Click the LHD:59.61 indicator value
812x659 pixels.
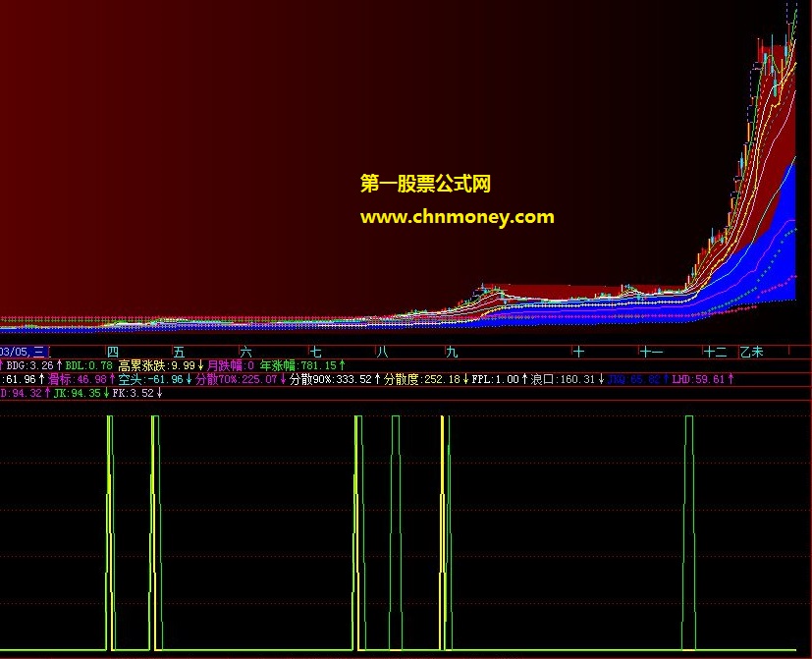pos(698,379)
